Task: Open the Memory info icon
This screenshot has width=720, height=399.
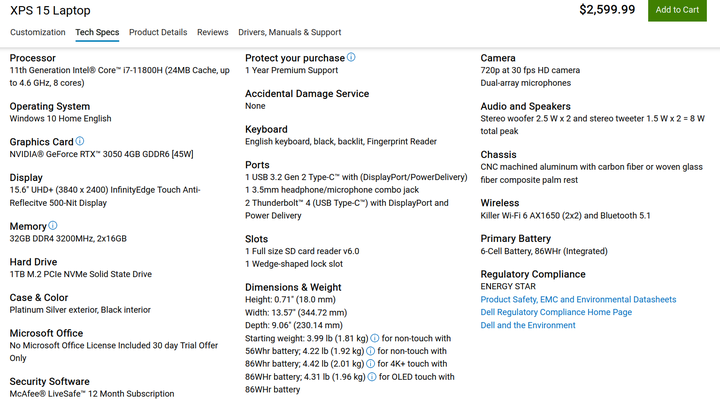Action: [53, 225]
